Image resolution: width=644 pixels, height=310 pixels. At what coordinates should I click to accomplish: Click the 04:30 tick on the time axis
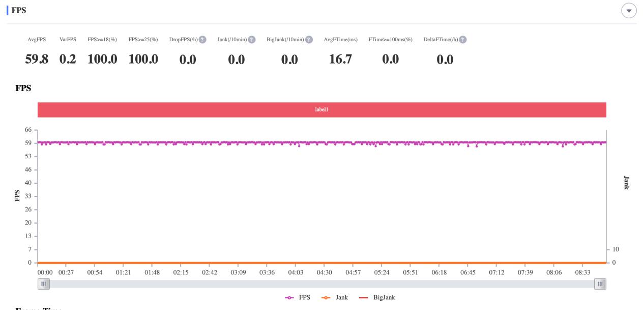[325, 272]
